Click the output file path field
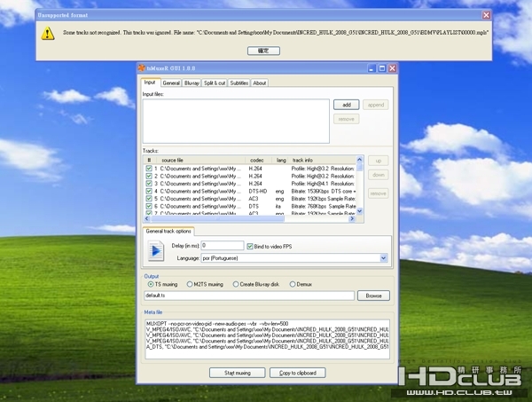Viewport: 532px width, 402px height. click(249, 296)
